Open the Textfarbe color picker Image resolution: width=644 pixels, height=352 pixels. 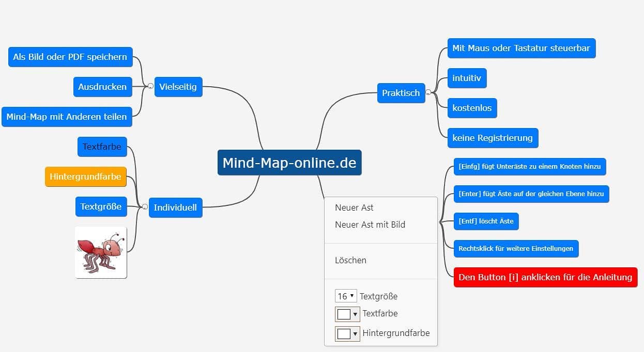point(347,314)
